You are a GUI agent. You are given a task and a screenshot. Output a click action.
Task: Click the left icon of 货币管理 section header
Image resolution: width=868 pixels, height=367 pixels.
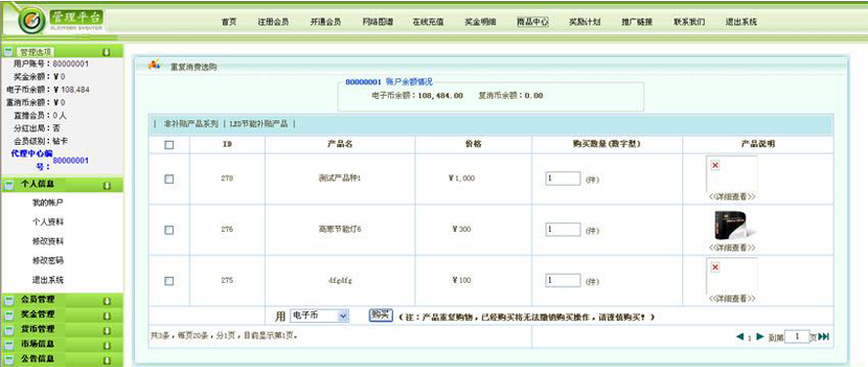(8, 330)
